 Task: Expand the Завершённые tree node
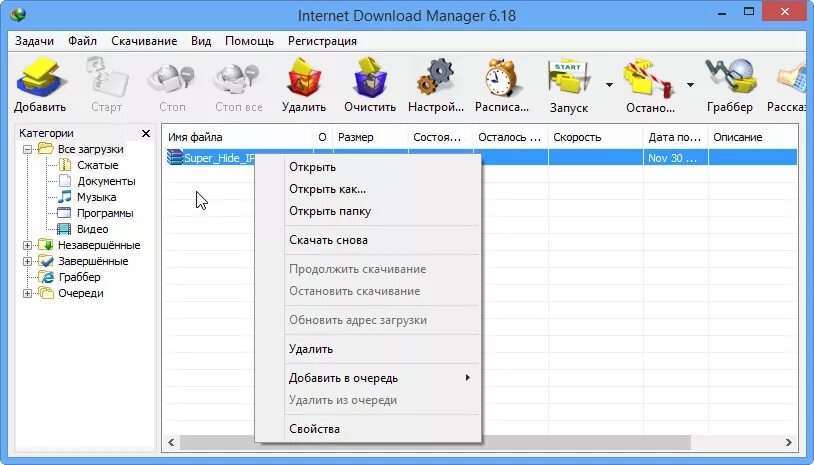pos(28,262)
